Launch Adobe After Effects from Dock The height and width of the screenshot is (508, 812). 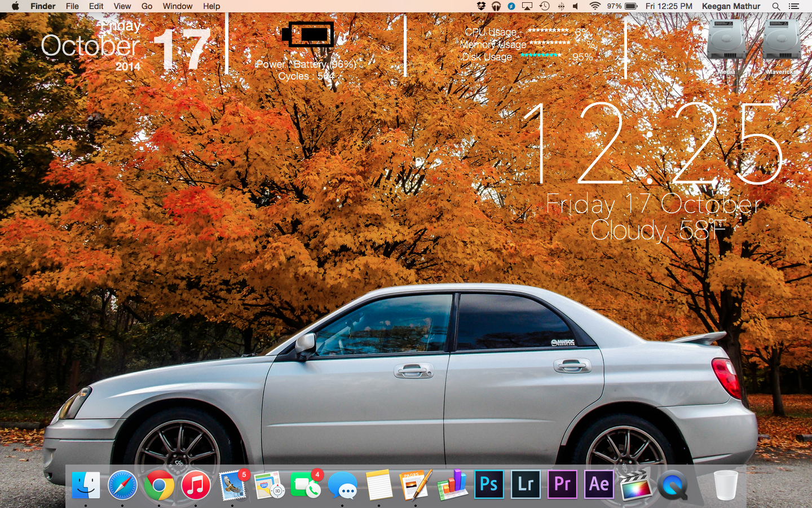tap(599, 484)
